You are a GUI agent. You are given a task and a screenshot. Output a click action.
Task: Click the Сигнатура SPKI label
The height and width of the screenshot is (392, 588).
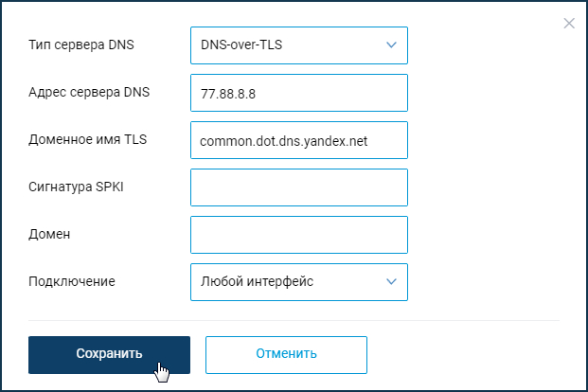[77, 187]
